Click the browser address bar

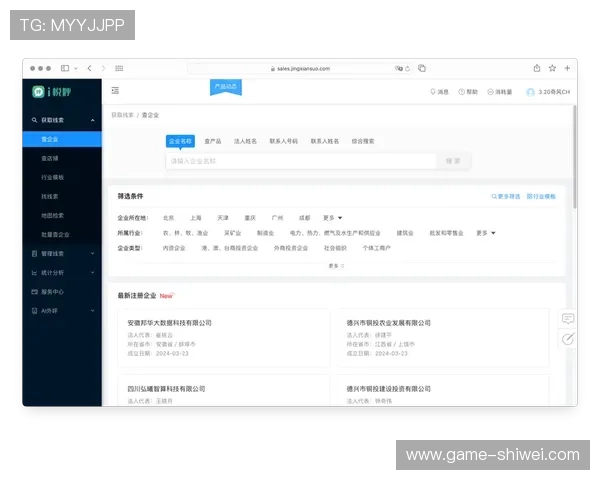pos(300,69)
